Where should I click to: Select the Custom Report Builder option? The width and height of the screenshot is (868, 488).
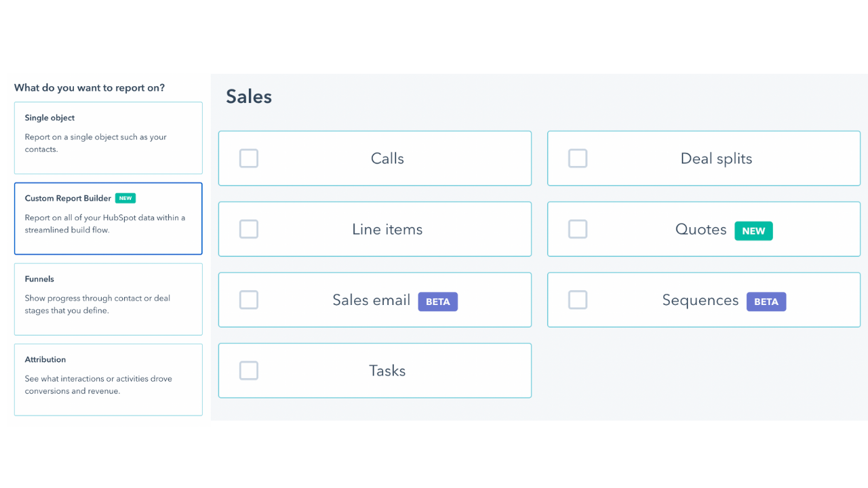(108, 218)
